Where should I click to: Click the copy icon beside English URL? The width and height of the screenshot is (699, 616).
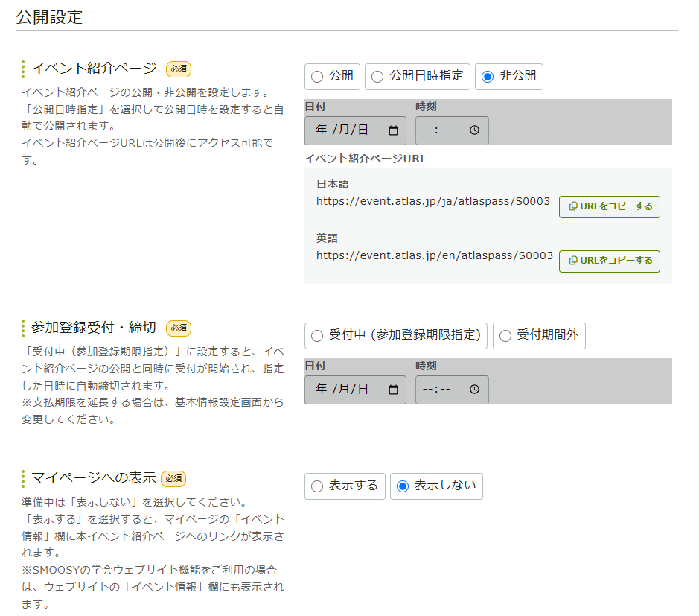coord(572,261)
